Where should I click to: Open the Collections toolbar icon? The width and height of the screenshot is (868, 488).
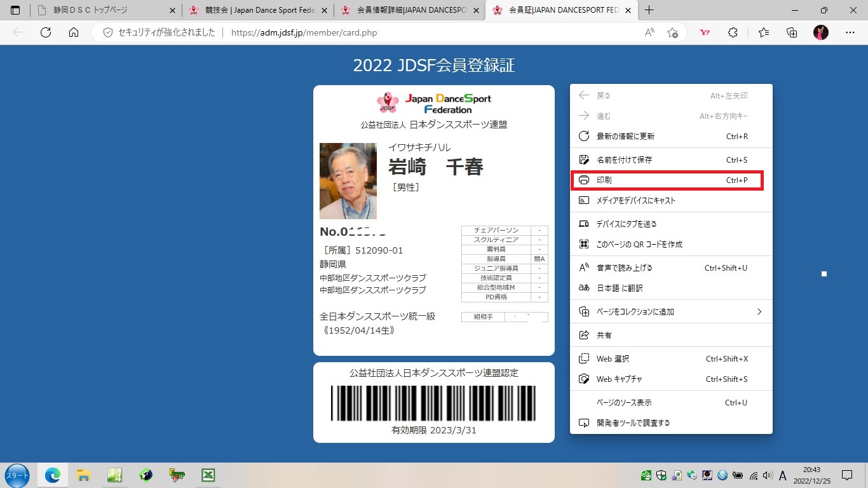pyautogui.click(x=792, y=32)
